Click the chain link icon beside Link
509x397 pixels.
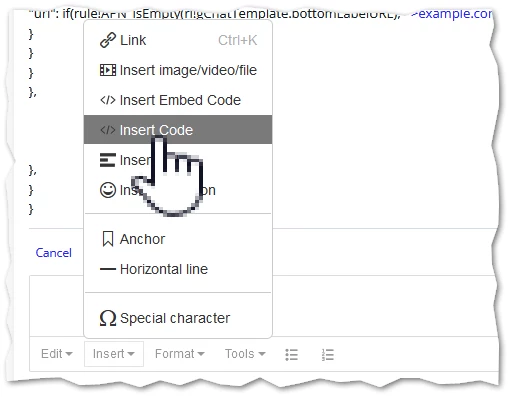[x=108, y=40]
